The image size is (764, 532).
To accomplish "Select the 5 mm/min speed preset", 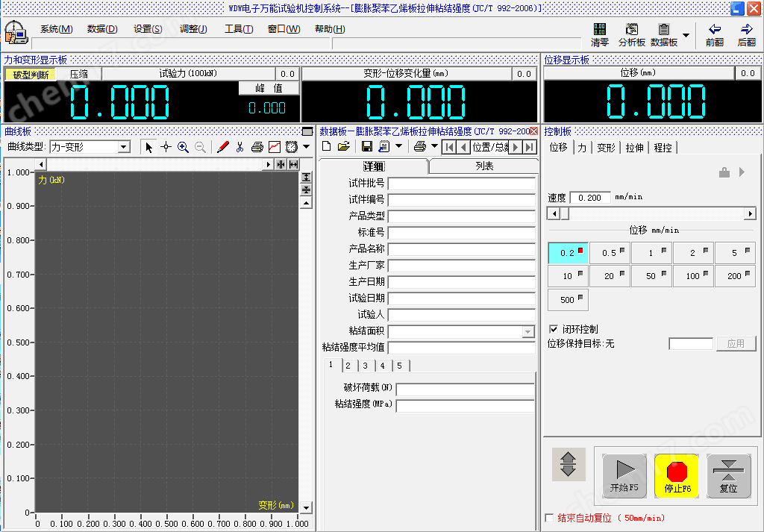I will point(735,253).
